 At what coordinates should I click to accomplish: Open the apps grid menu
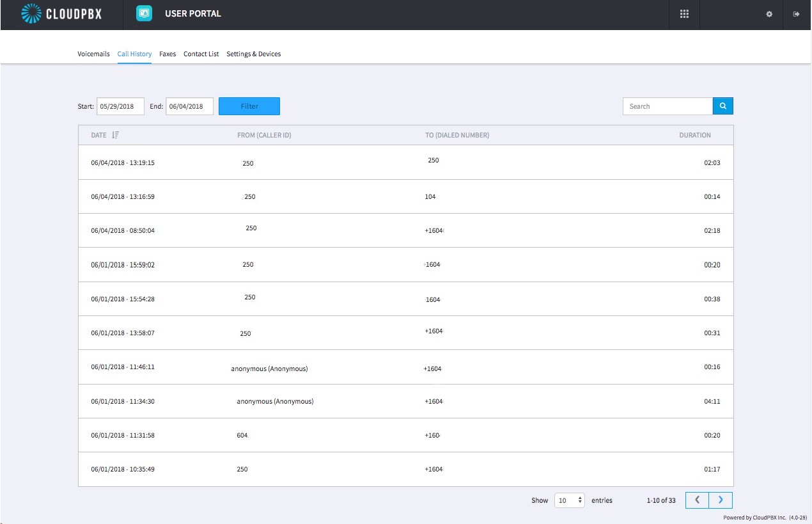(x=684, y=14)
